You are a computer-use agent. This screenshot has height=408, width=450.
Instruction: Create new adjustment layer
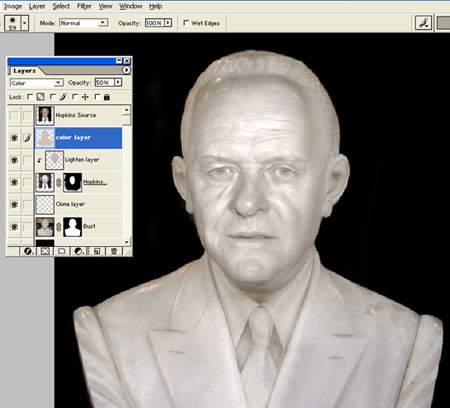(79, 251)
